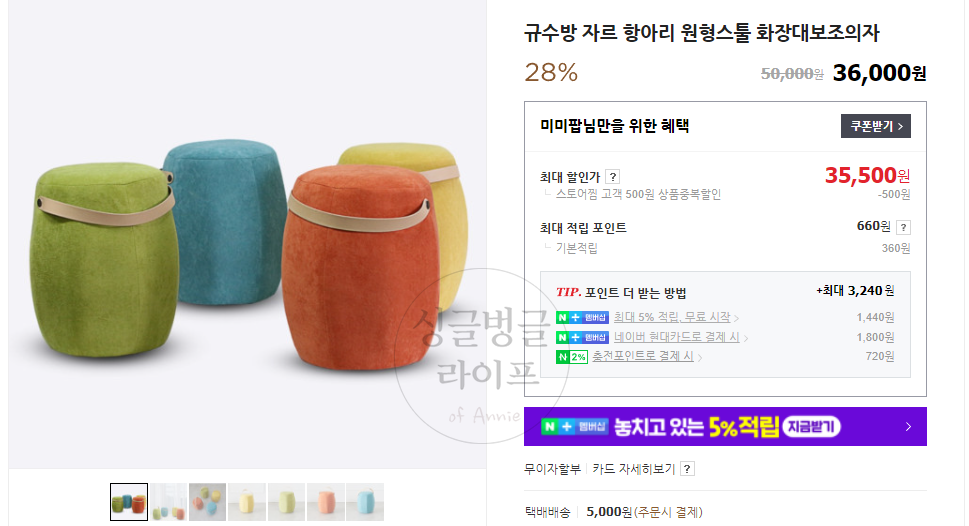The height and width of the screenshot is (526, 969).
Task: Select the yellow stool thumbnail
Action: coord(247,502)
